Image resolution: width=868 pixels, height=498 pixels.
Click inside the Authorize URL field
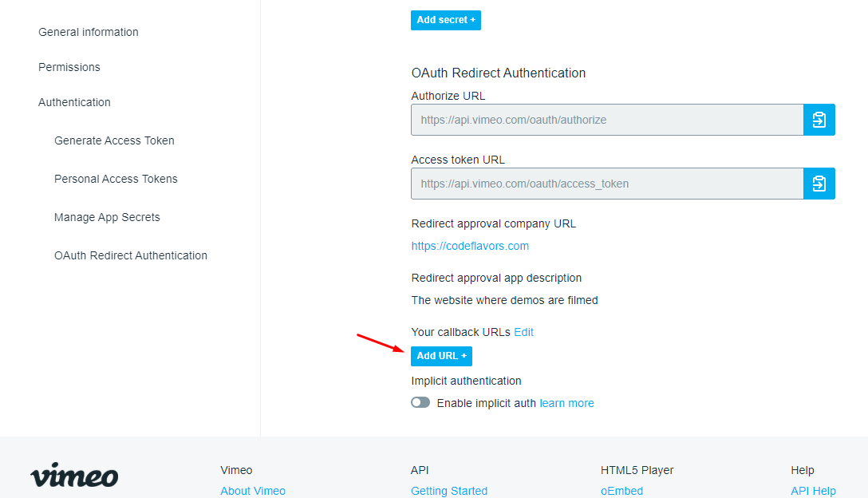(x=607, y=120)
